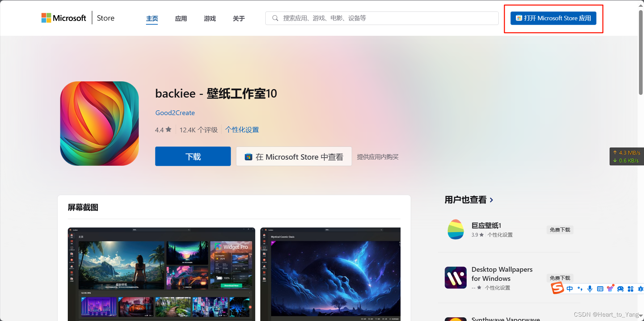
Task: Open the Store home link
Action: pyautogui.click(x=106, y=18)
